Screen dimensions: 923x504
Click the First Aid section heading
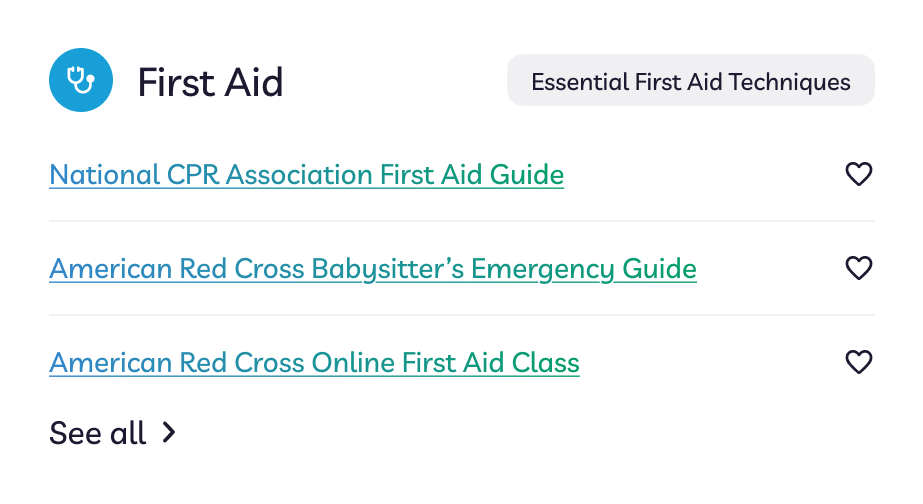[x=210, y=82]
